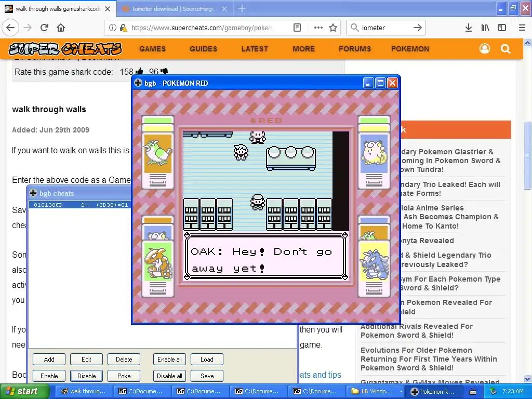
Task: Click the page scrollbar up arrow
Action: pyautogui.click(x=527, y=43)
